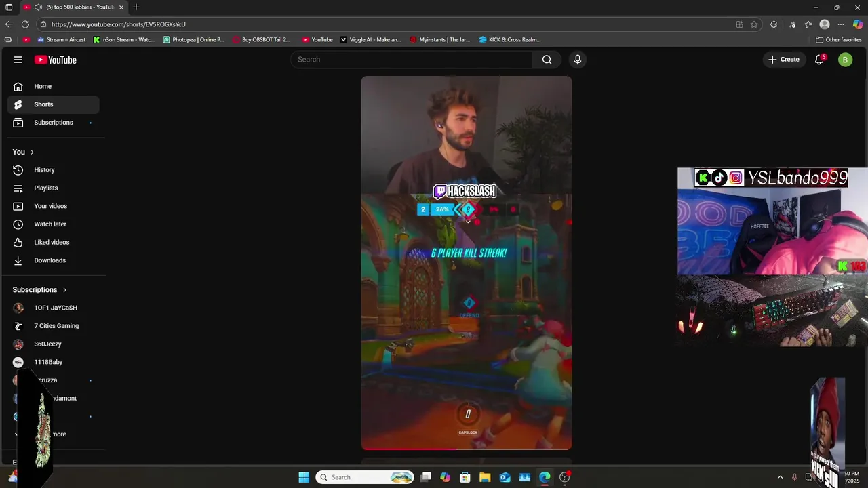
Task: Click the YouTube logo
Action: pyautogui.click(x=56, y=60)
